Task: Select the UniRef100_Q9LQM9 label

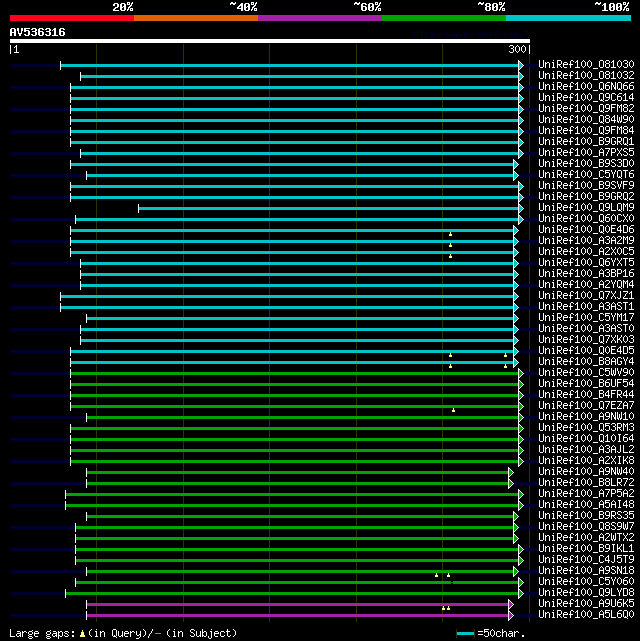Action: point(586,208)
